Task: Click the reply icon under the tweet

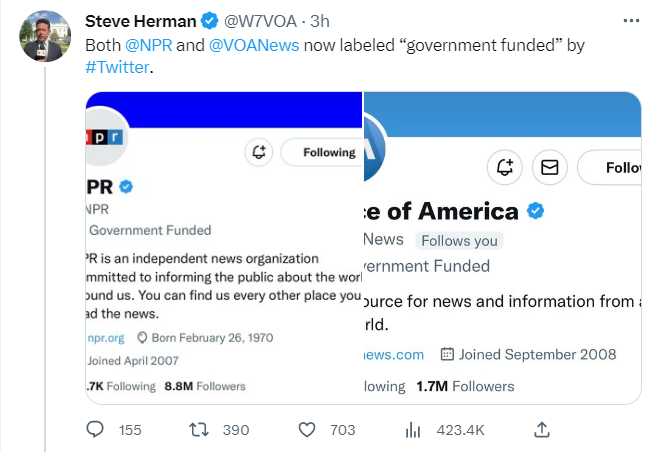Action: (96, 429)
